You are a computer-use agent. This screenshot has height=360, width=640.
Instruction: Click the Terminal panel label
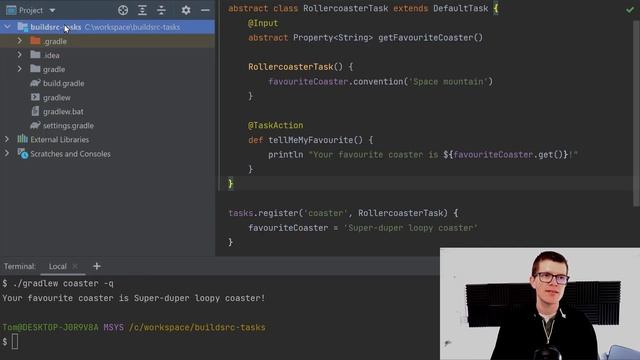20,267
